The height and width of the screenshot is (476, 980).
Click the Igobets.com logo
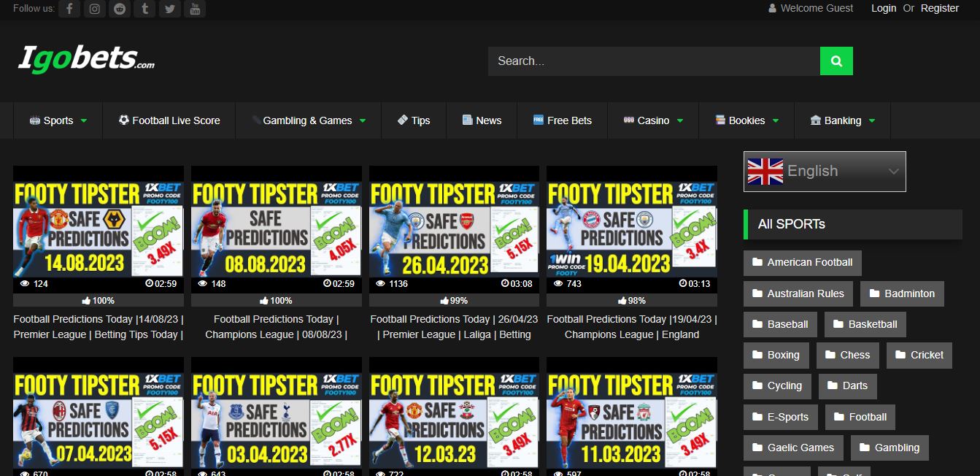[x=86, y=58]
